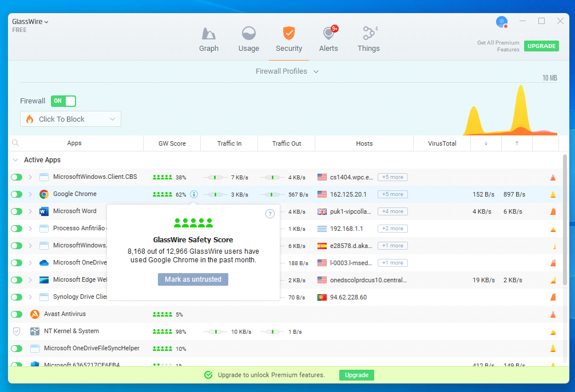575x392 pixels.
Task: Expand the Microsoft Word row
Action: pyautogui.click(x=30, y=211)
